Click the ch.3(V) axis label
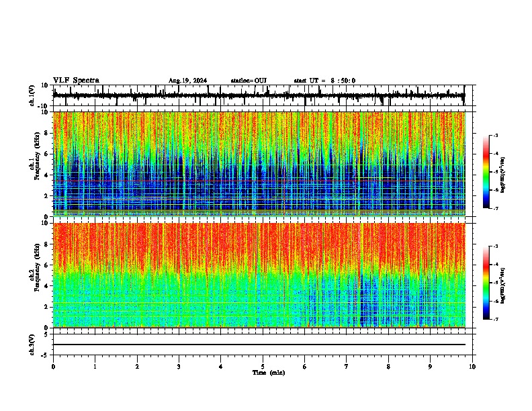Viewport: 532px width, 411px height. [32, 345]
